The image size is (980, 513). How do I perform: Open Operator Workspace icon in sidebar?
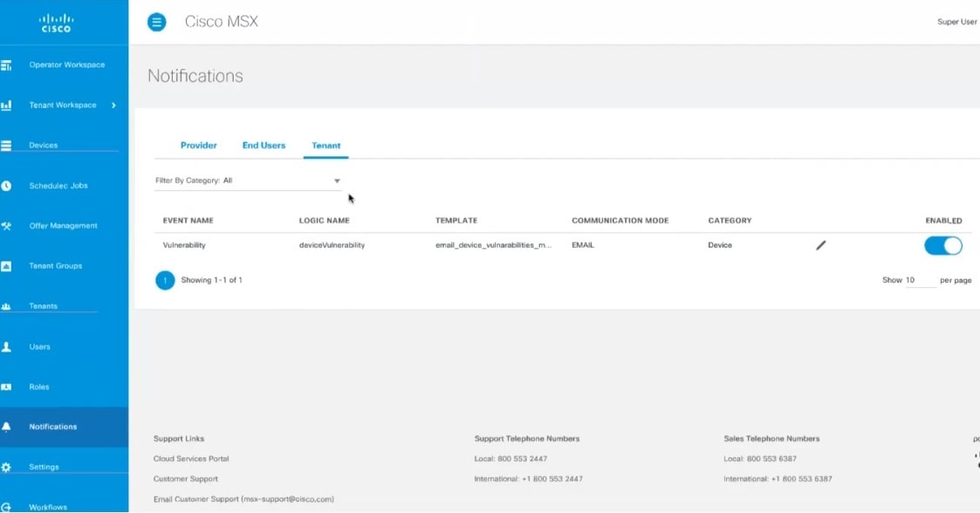tap(6, 65)
